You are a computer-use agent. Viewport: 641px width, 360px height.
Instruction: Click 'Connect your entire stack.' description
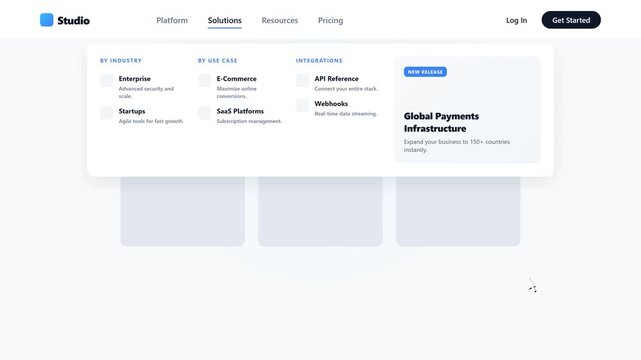coord(346,89)
